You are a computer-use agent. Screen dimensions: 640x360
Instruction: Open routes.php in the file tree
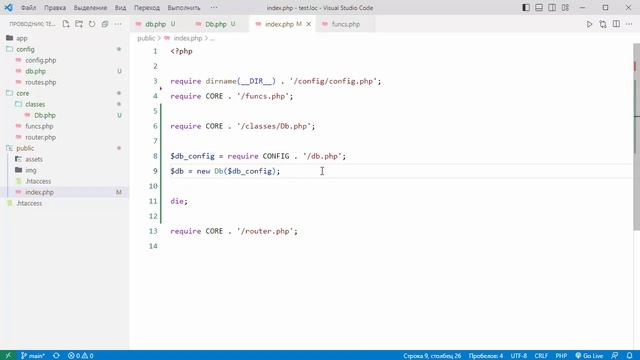pyautogui.click(x=40, y=82)
